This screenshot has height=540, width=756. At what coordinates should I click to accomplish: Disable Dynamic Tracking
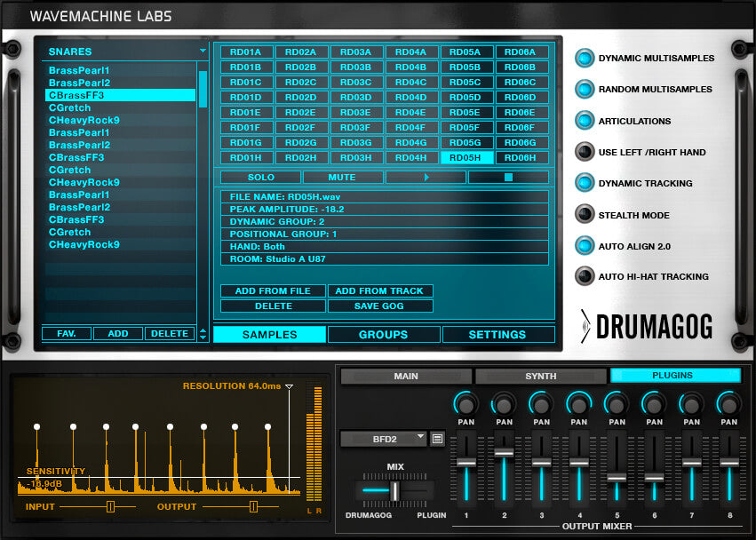pyautogui.click(x=585, y=183)
